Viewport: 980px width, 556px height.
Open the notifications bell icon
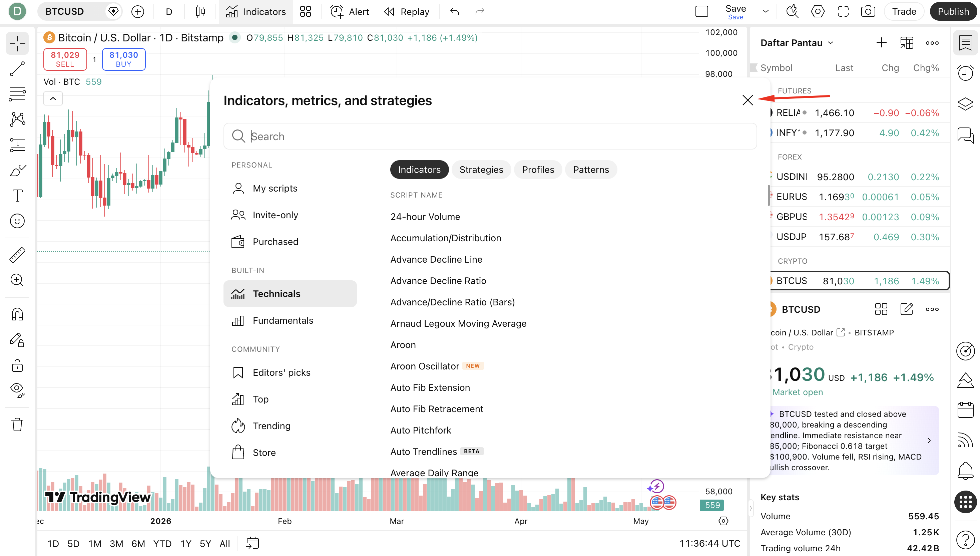click(966, 471)
